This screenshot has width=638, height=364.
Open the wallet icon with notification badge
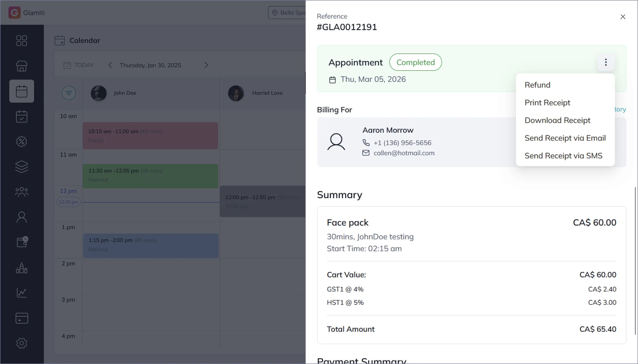click(22, 242)
